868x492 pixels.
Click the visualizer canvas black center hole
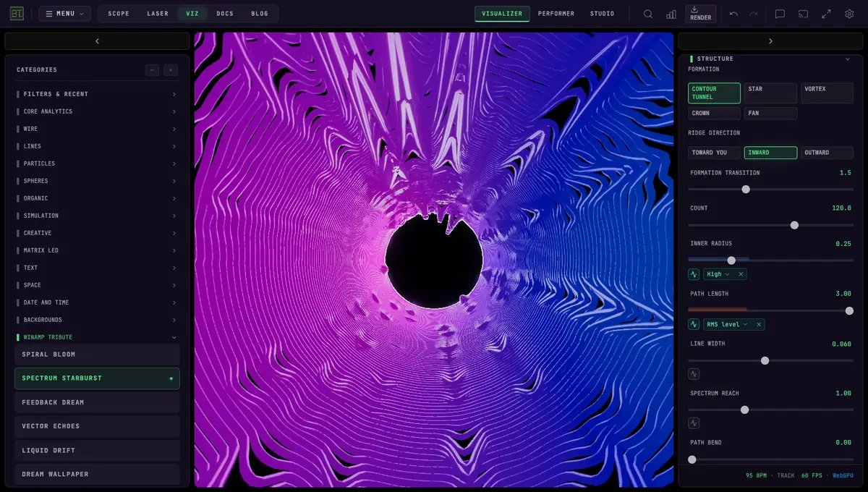tap(434, 260)
